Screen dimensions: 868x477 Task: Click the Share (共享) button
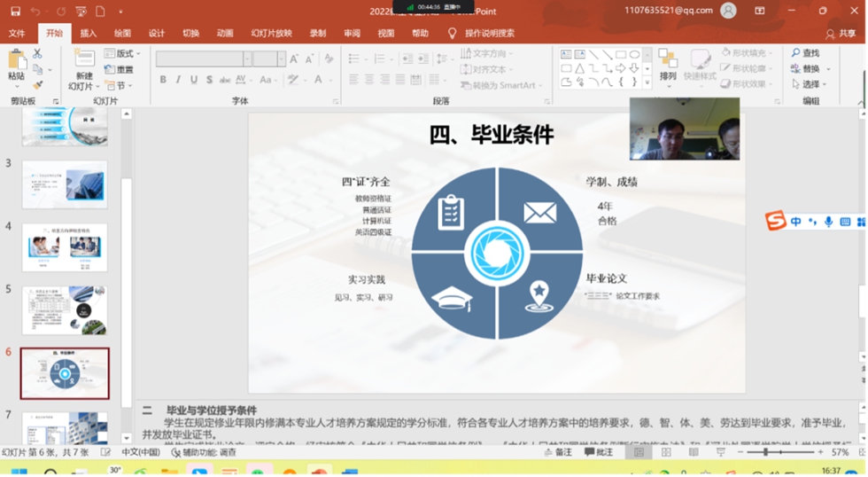click(841, 33)
